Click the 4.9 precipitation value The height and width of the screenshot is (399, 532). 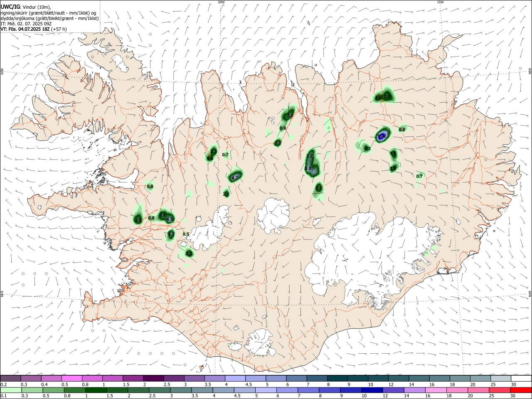(170, 219)
